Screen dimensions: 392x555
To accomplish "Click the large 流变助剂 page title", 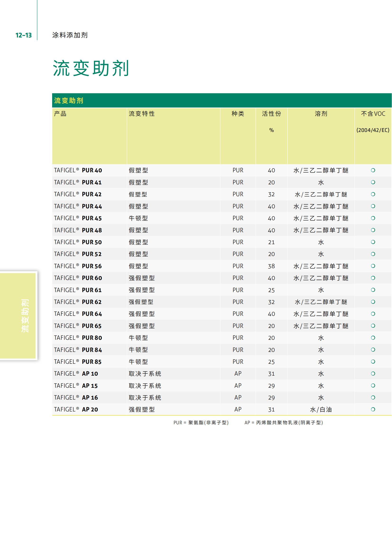I will pyautogui.click(x=91, y=68).
